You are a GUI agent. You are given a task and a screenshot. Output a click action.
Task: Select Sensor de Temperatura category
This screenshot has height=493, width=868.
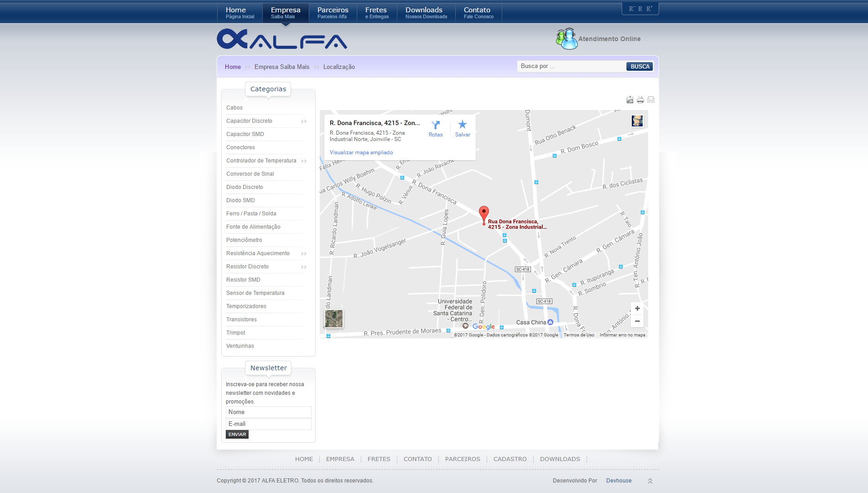click(x=255, y=293)
